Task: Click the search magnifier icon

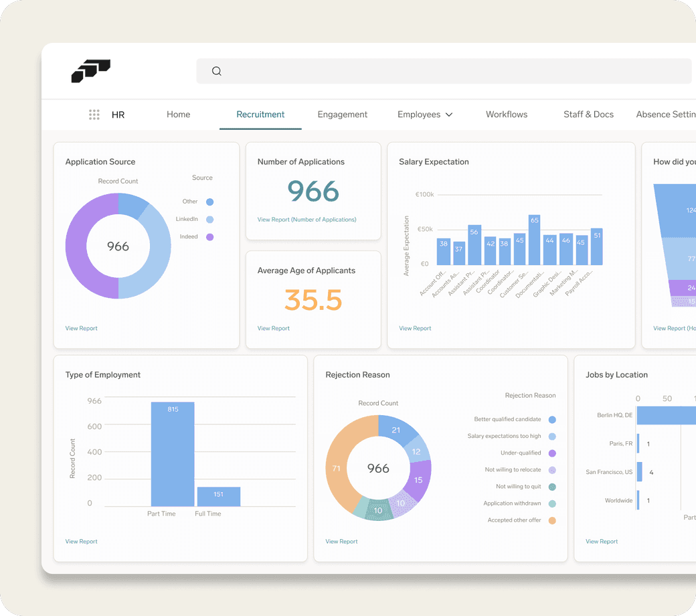Action: click(x=217, y=71)
